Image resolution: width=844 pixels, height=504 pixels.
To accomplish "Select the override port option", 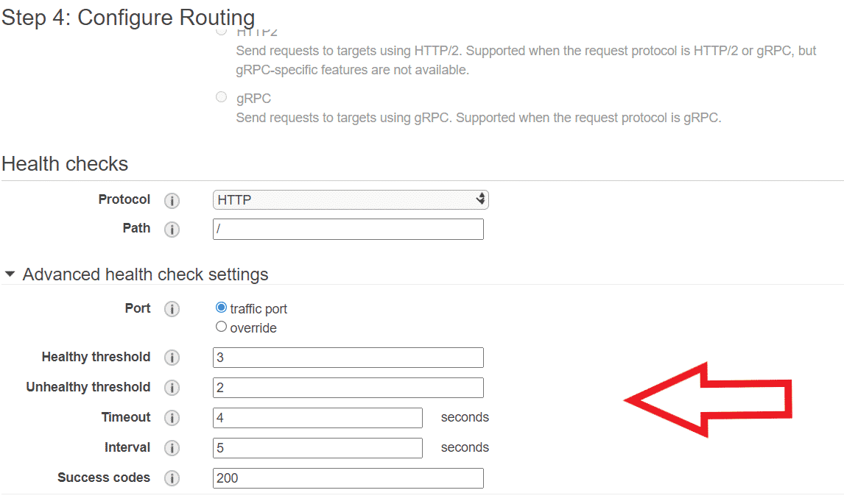I will [221, 327].
